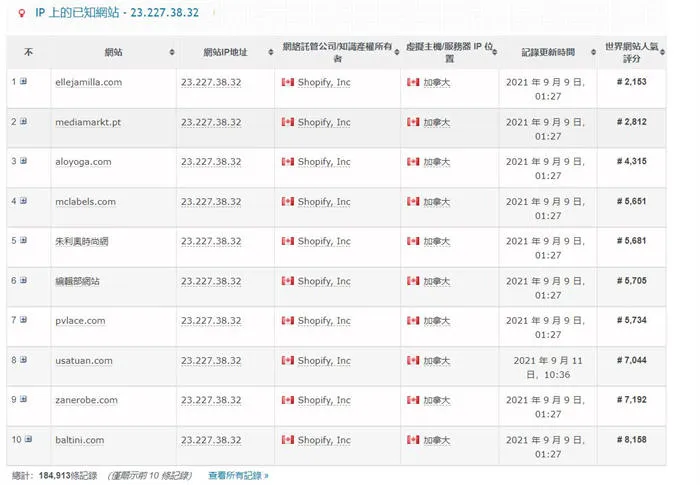Open usatuan.com website link
Viewport: 700px width, 485px height.
coord(84,360)
